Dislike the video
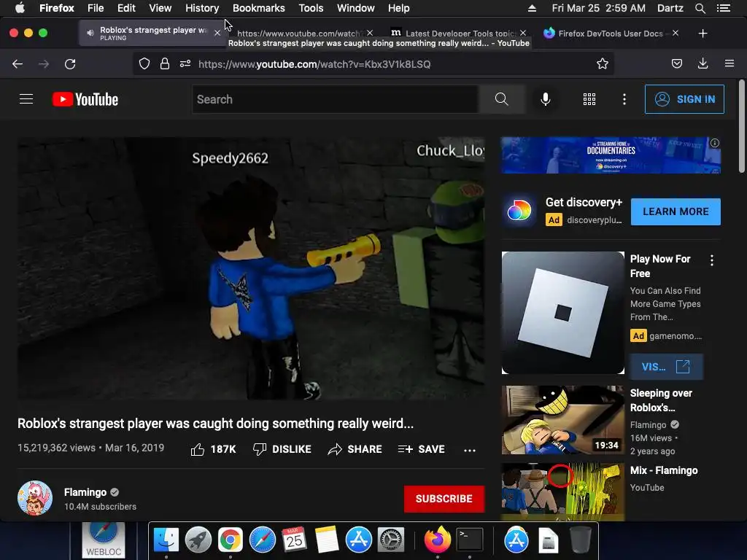Image resolution: width=747 pixels, height=560 pixels. [x=282, y=449]
